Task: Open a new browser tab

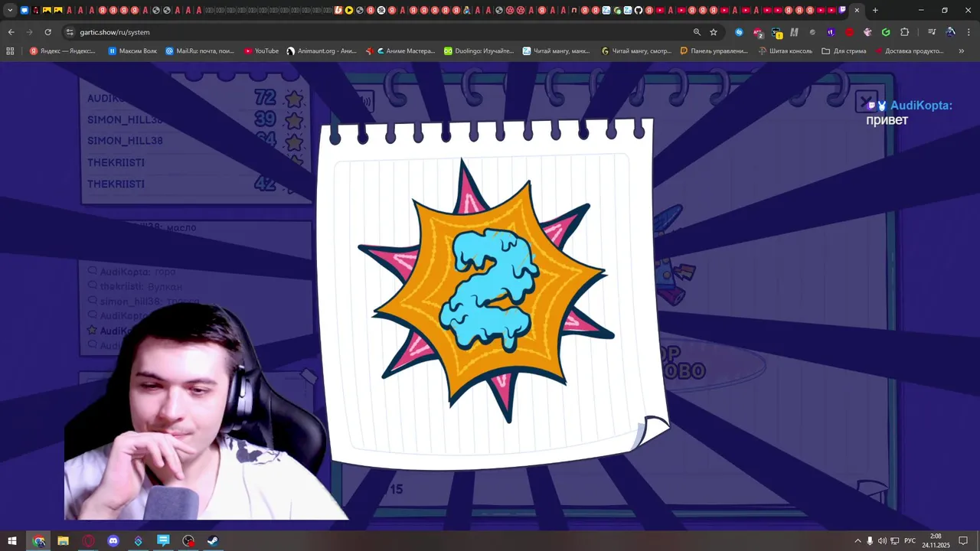Action: [x=875, y=10]
